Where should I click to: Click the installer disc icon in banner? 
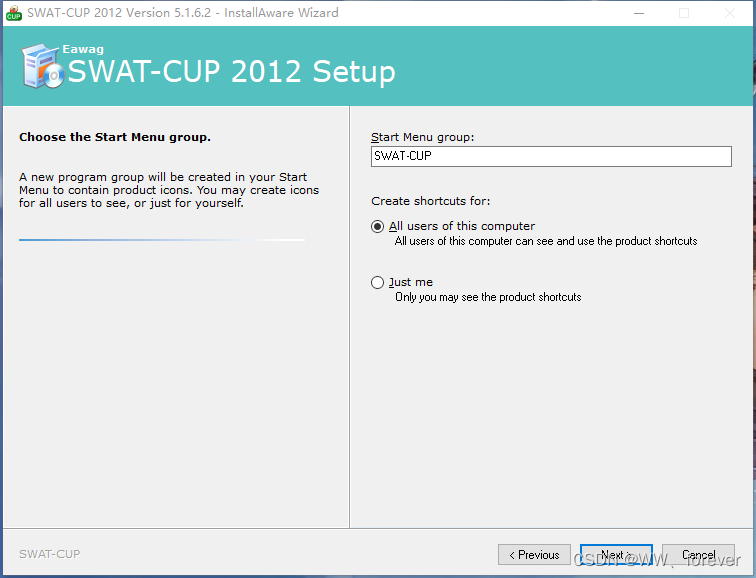[42, 67]
